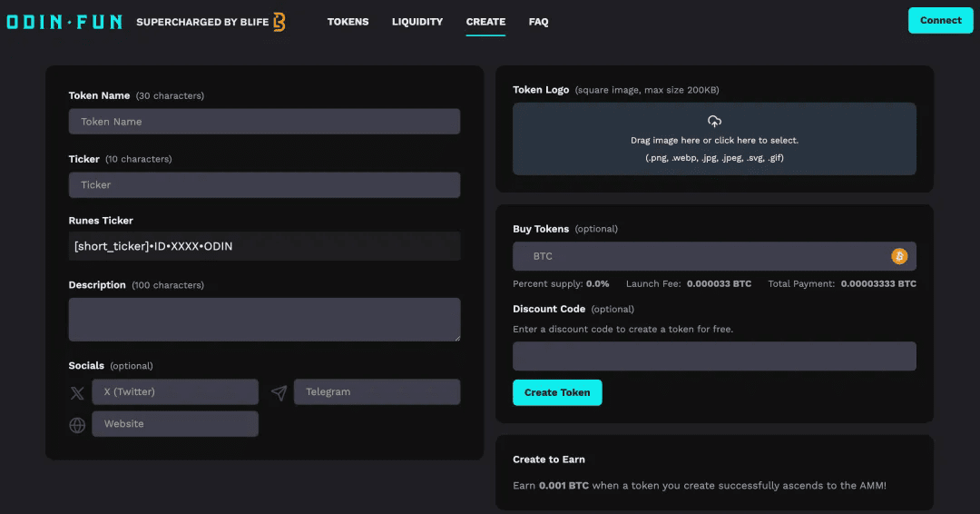Click the Description text area
This screenshot has height=514, width=980.
(x=264, y=320)
